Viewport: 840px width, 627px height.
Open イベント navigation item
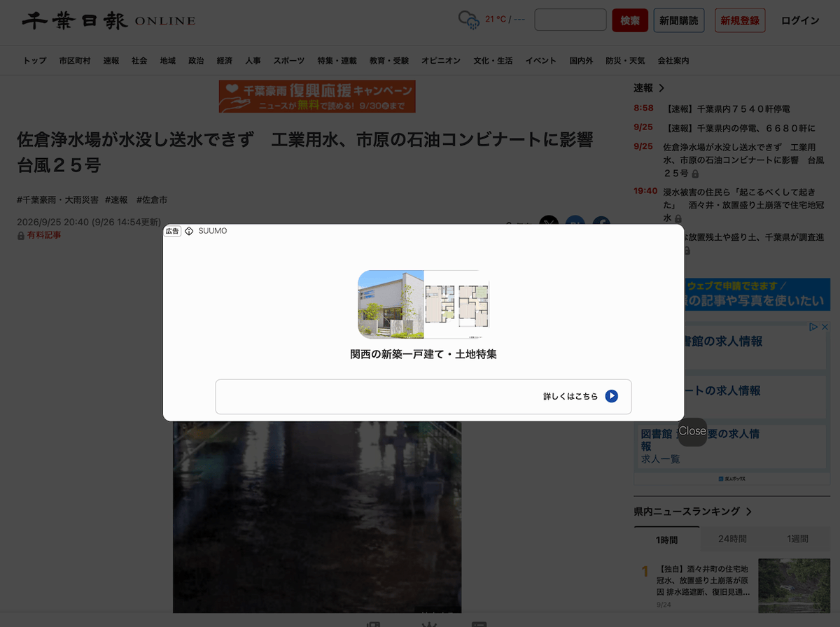(541, 61)
